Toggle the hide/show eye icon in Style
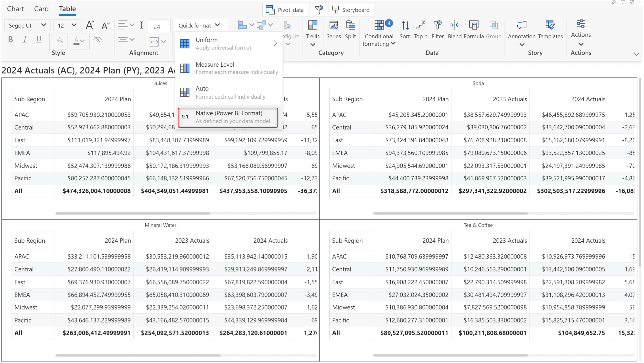 pos(97,40)
